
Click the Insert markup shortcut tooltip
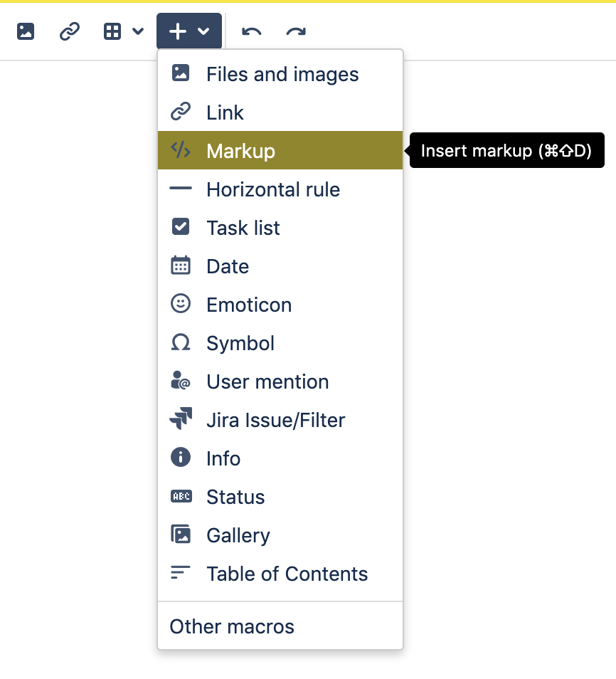point(506,150)
